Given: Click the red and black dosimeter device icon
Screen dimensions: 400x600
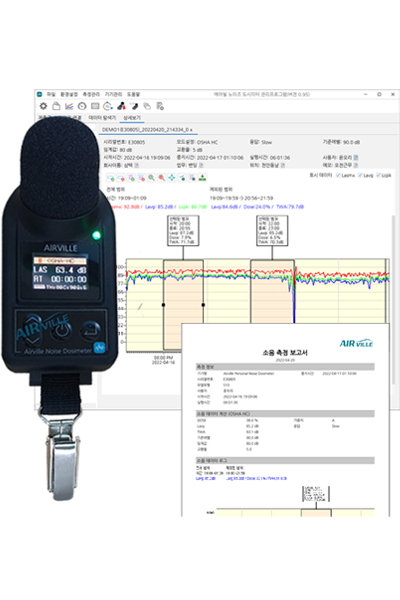Looking at the screenshot, I should point(121,106).
